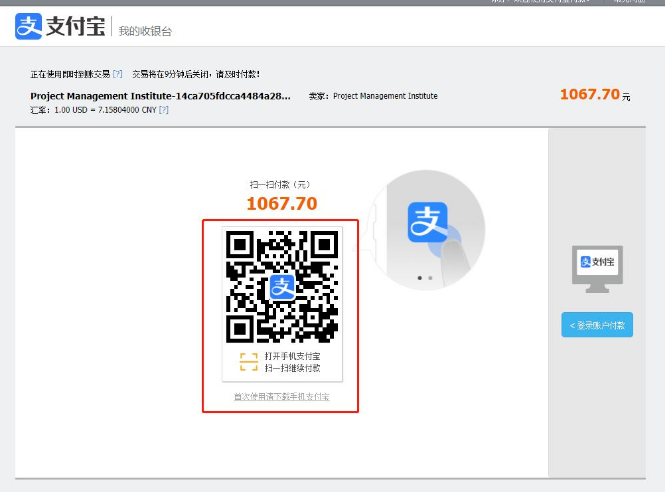Click the Alipay icon inside the QR code
665x492 pixels.
tap(282, 287)
